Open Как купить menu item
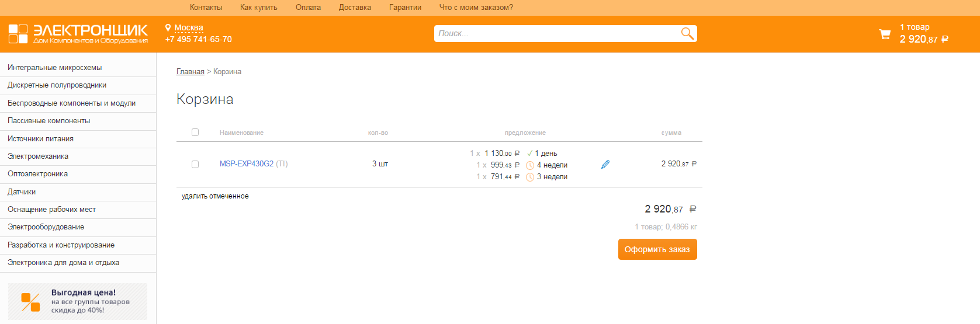This screenshot has height=324, width=980. [x=259, y=8]
